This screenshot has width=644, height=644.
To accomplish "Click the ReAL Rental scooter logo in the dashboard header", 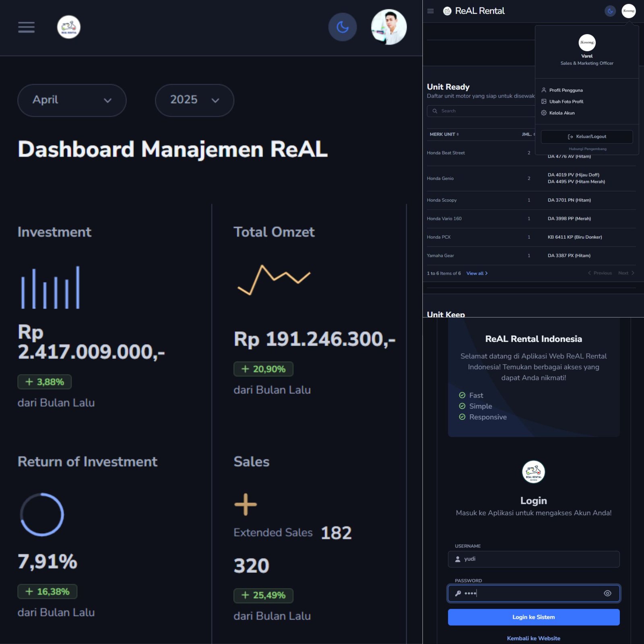I will 69,27.
